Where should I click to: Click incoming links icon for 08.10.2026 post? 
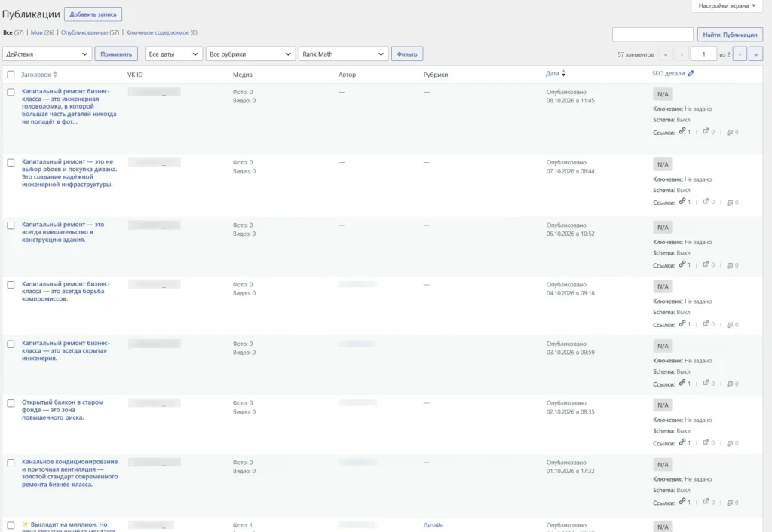[x=730, y=132]
